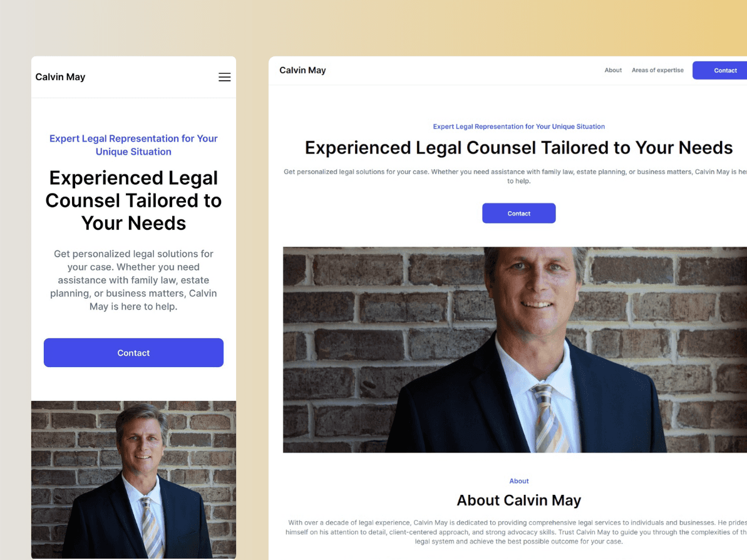Viewport: 747px width, 560px height.
Task: Click the small blue About label above section heading
Action: click(519, 481)
